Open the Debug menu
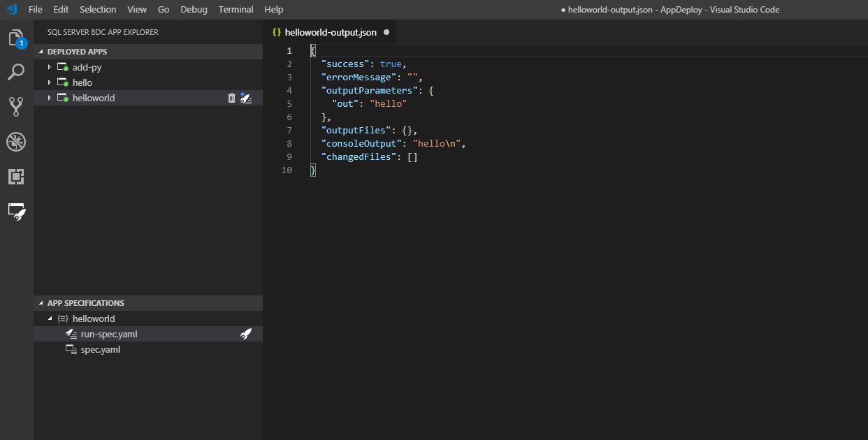 (x=194, y=9)
